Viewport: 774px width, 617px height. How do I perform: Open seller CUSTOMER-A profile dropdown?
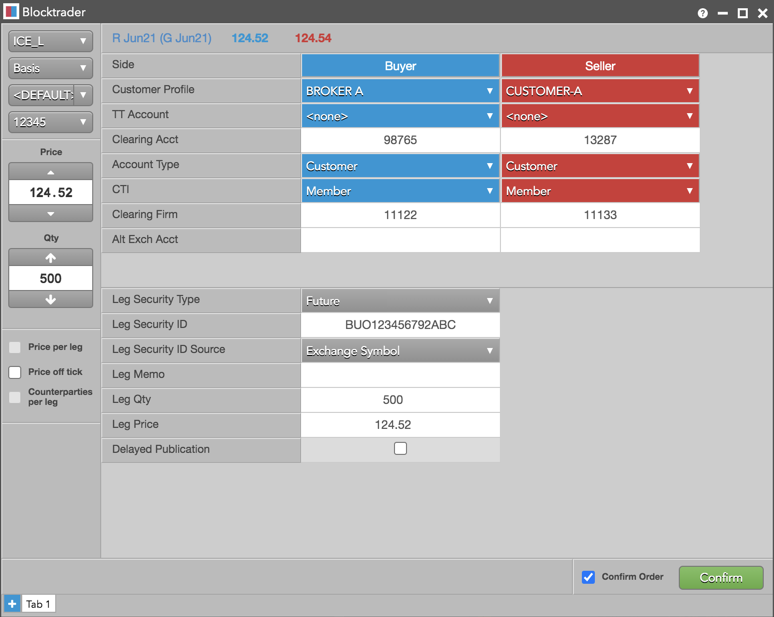click(x=600, y=91)
